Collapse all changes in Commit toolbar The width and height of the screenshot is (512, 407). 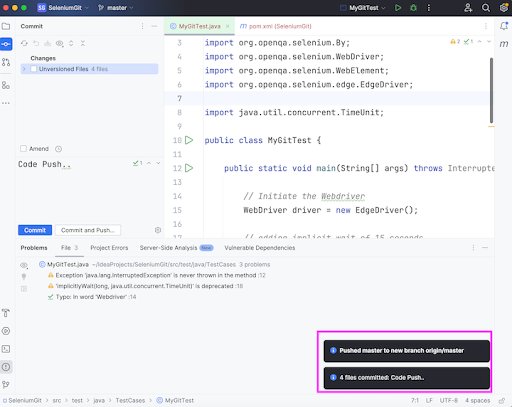click(x=83, y=43)
